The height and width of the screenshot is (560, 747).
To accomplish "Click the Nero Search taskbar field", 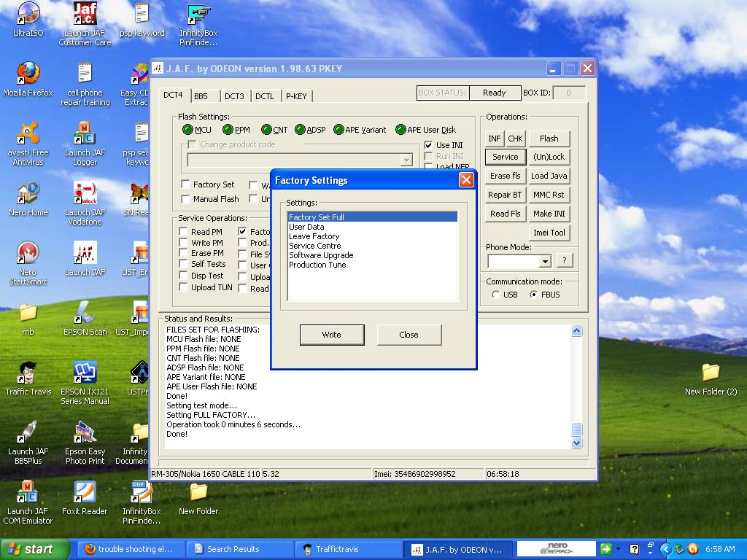I will (x=556, y=548).
